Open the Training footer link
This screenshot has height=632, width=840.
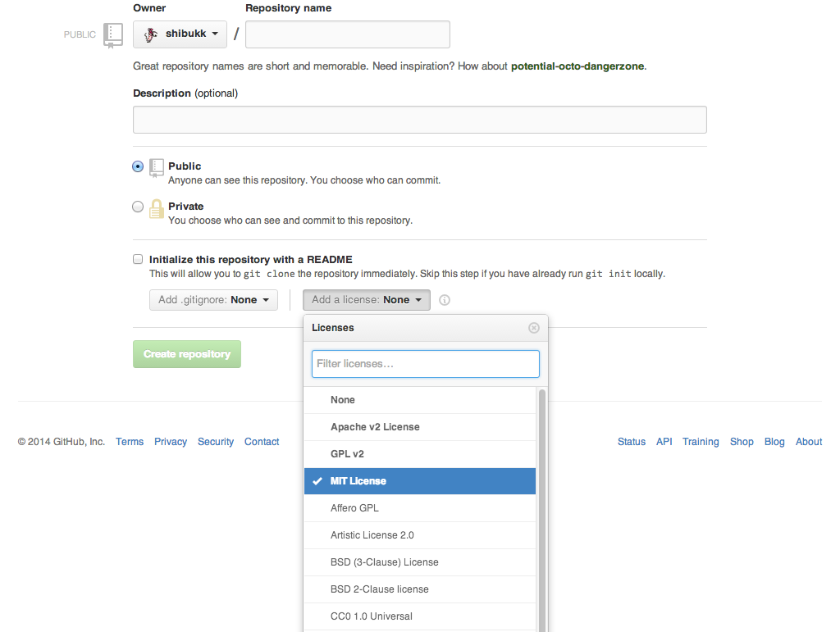(701, 442)
